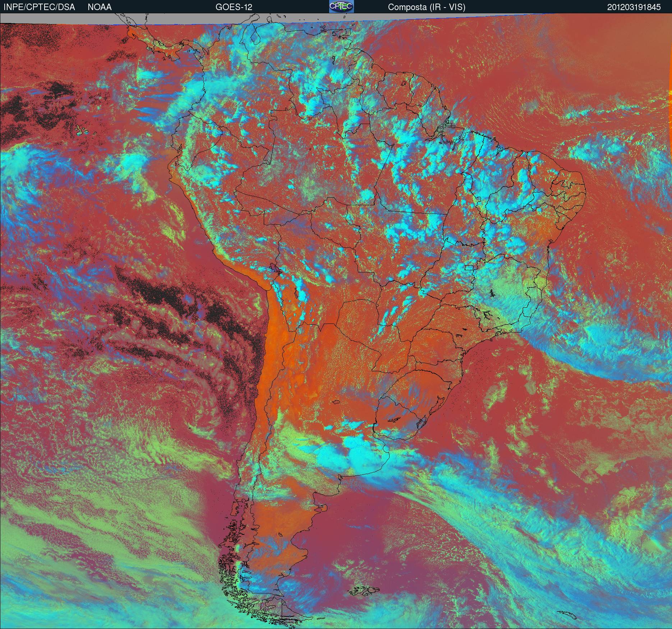Click the Composta (IR - VIS) title

pyautogui.click(x=427, y=7)
